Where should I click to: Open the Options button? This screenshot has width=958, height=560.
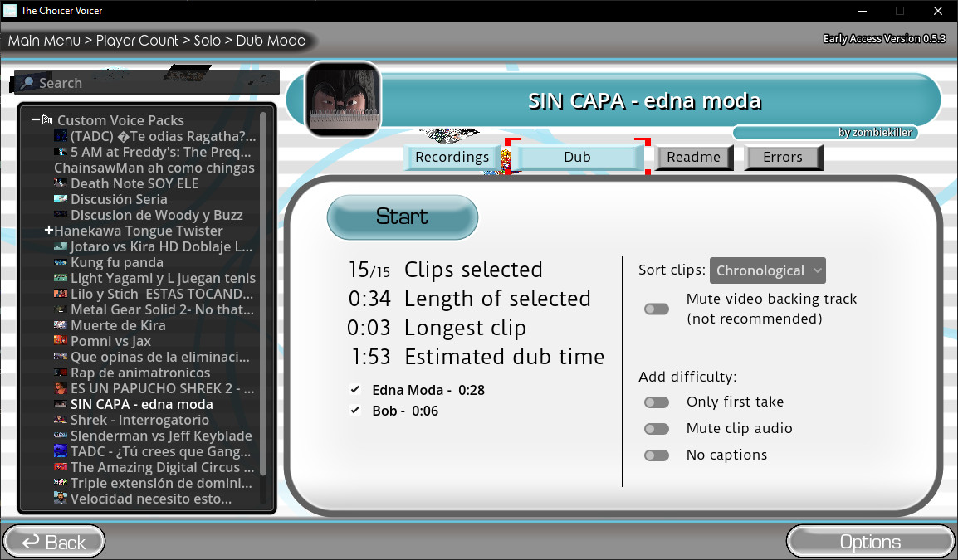pos(870,542)
